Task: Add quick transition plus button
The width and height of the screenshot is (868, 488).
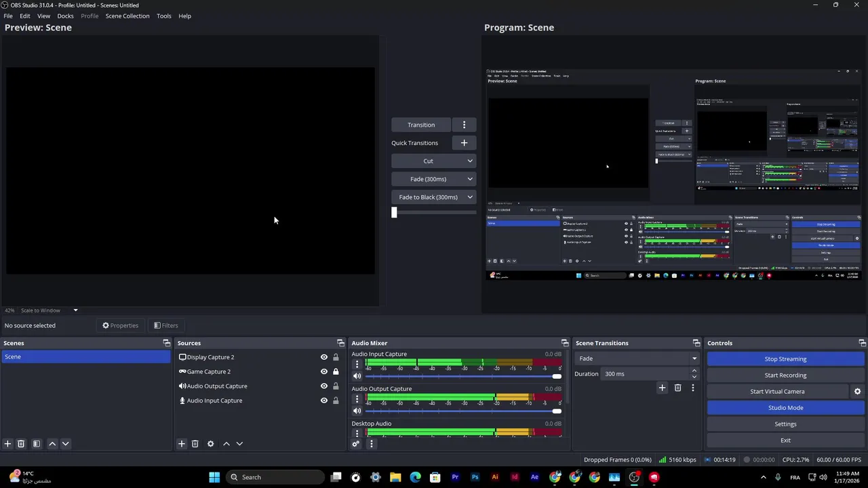Action: (464, 143)
